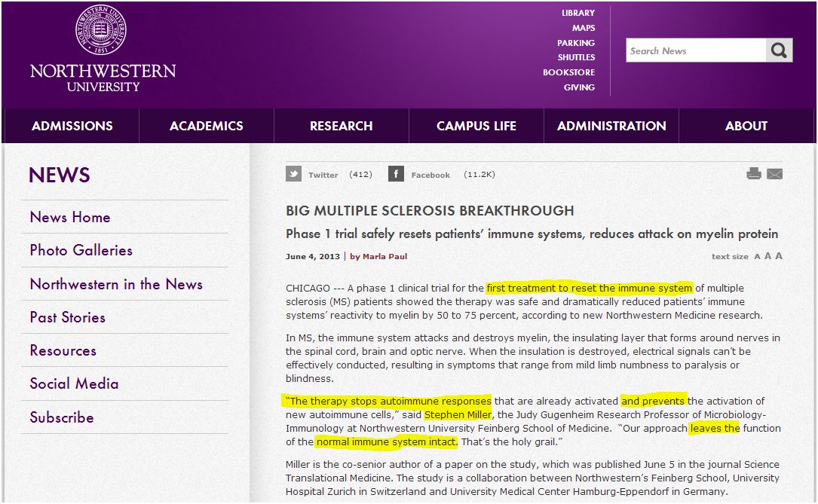Image resolution: width=818 pixels, height=504 pixels.
Task: Open the Research menu
Action: pos(342,126)
